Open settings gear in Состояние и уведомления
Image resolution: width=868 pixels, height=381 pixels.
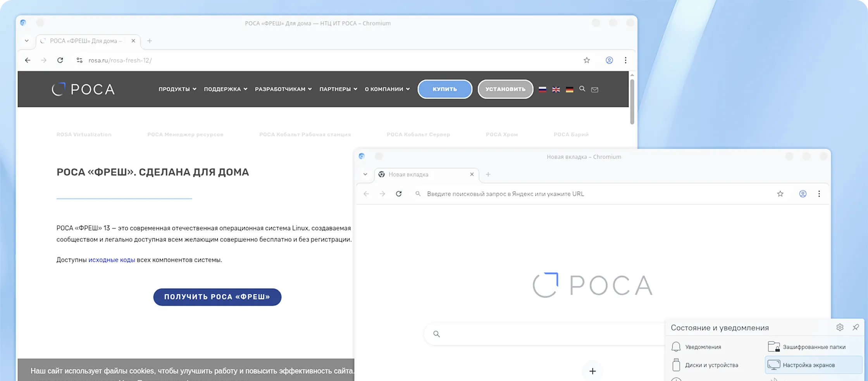click(x=840, y=327)
